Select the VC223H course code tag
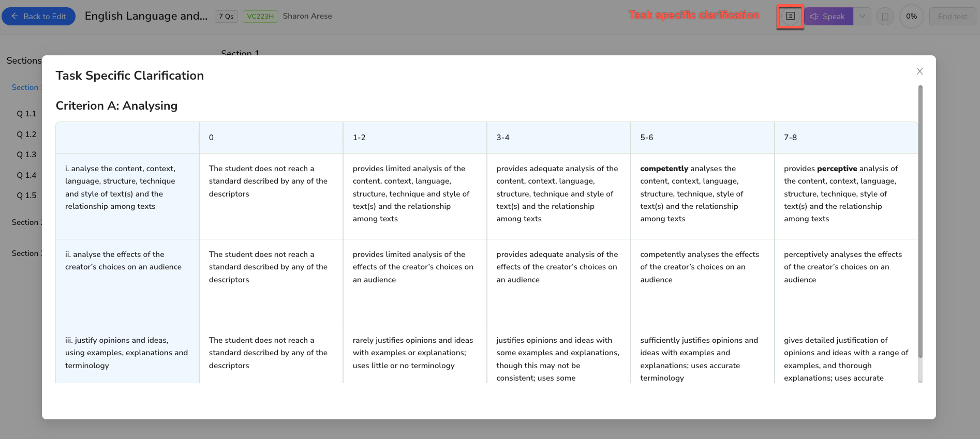Viewport: 980px width, 439px height. (x=260, y=17)
